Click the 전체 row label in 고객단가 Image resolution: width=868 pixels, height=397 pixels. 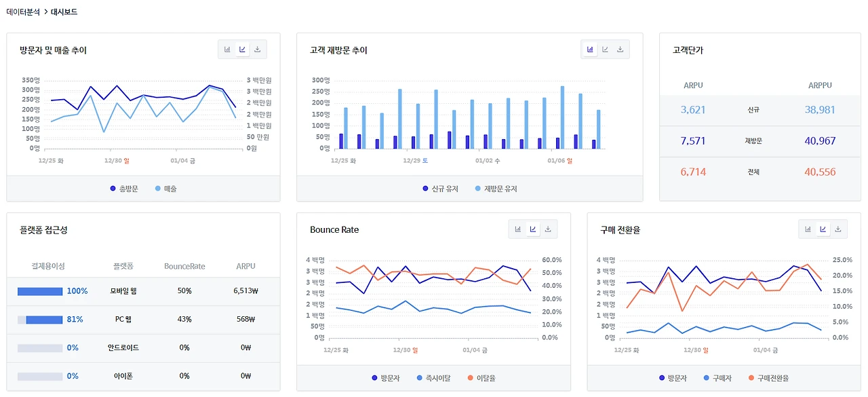pyautogui.click(x=753, y=172)
